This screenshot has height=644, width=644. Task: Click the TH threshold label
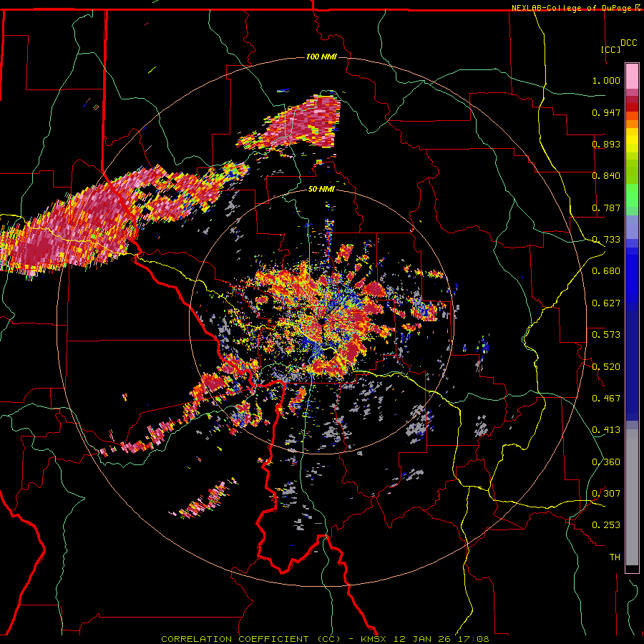[615, 557]
